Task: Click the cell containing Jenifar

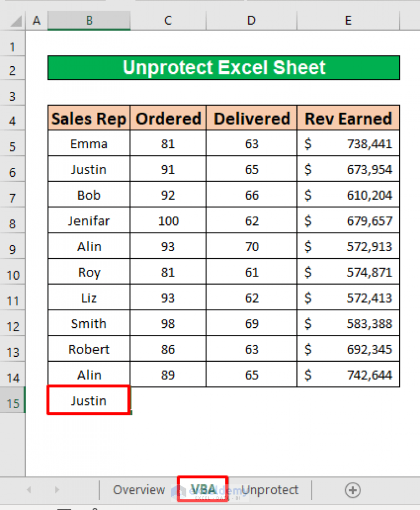Action: [x=89, y=221]
